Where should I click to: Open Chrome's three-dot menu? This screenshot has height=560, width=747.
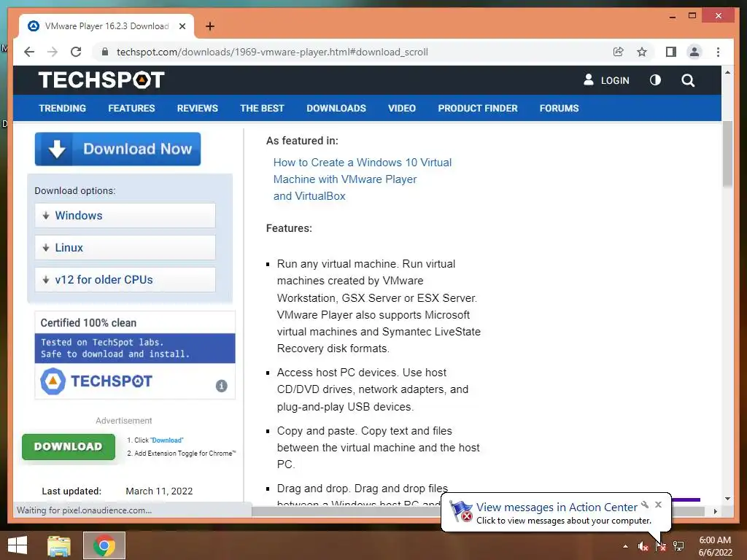718,52
